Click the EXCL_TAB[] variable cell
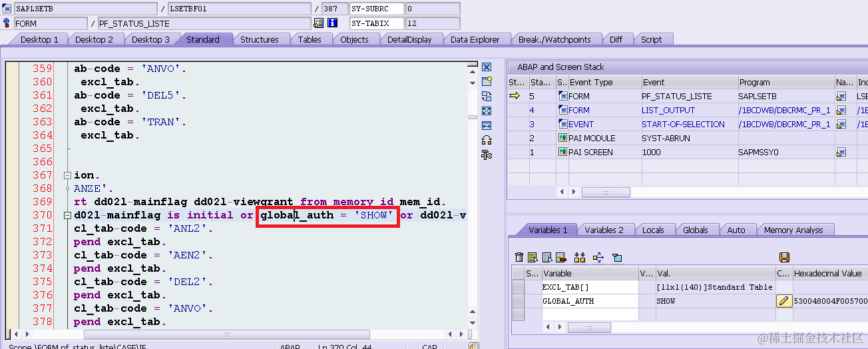This screenshot has width=868, height=349. point(589,287)
